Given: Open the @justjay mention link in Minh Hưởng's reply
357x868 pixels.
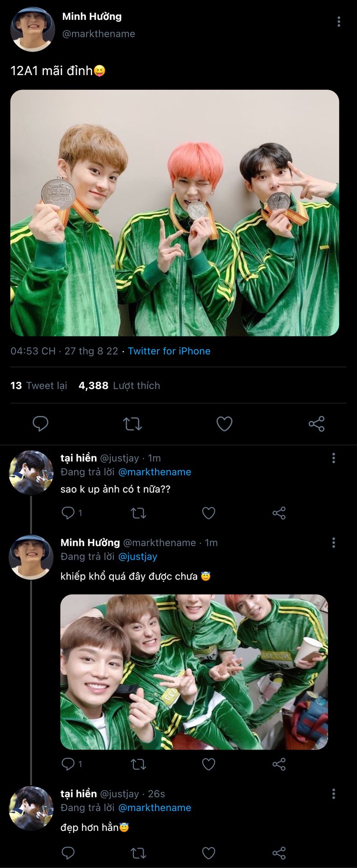Looking at the screenshot, I should pyautogui.click(x=137, y=557).
